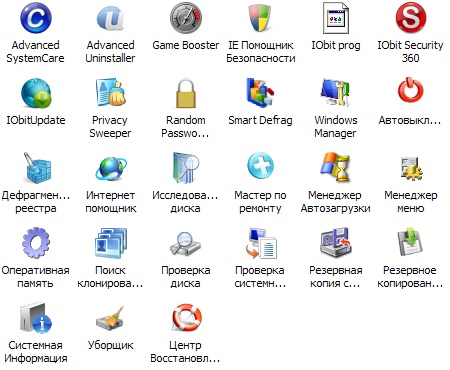The image size is (450, 370).
Task: Open Оперативная память gear icon
Action: point(36,243)
